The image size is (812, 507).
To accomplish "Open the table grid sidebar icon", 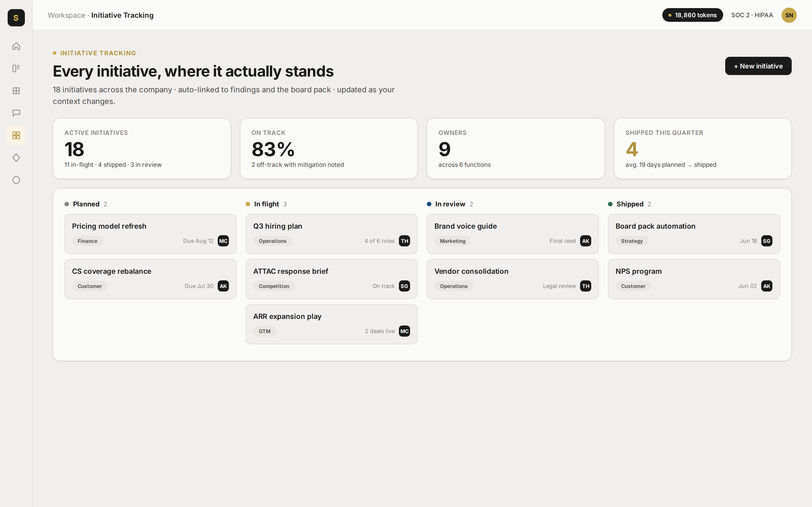I will coord(16,91).
